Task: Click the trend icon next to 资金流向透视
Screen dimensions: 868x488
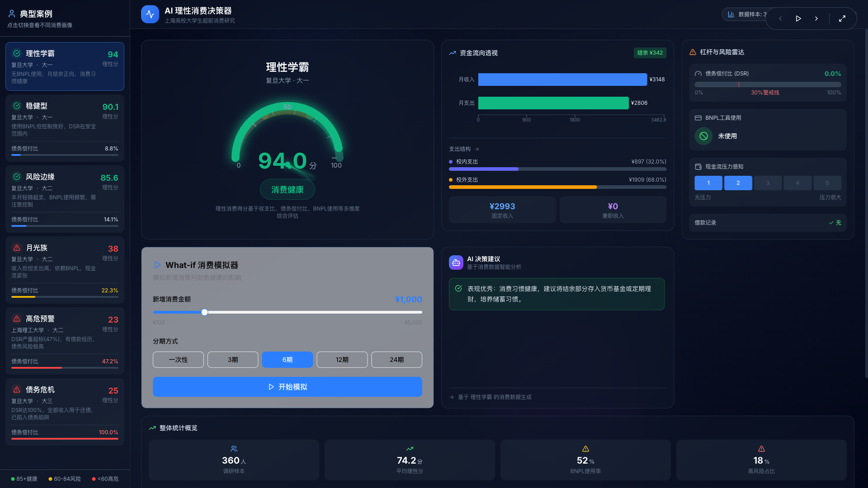Action: click(x=453, y=53)
